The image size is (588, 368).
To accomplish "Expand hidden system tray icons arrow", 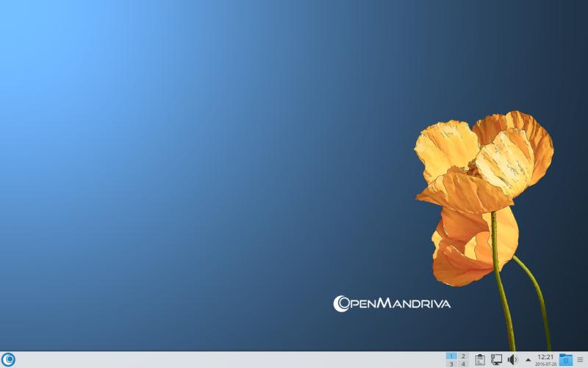I will pos(528,360).
